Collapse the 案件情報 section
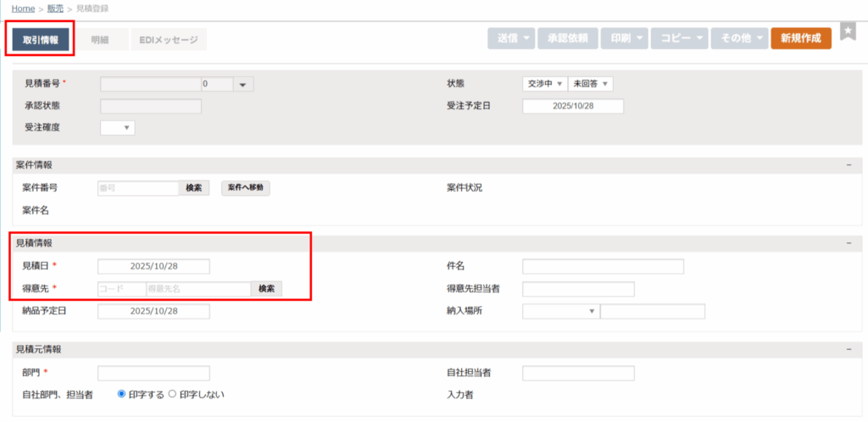Viewport: 868px width, 422px height. (848, 165)
